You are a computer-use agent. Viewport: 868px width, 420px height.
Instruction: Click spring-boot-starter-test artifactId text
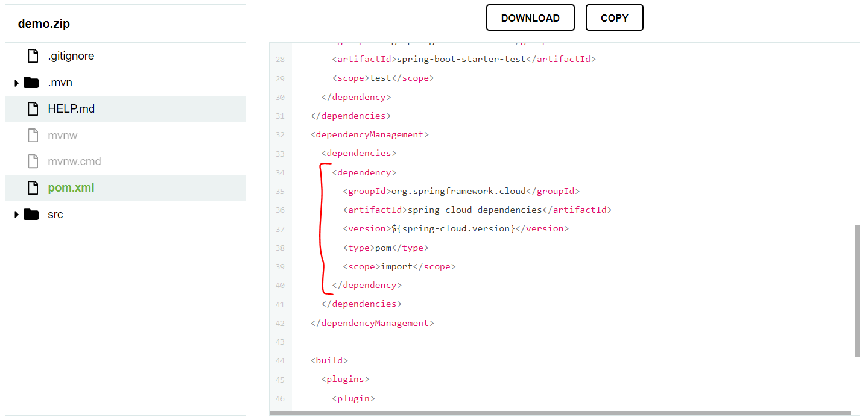point(461,59)
